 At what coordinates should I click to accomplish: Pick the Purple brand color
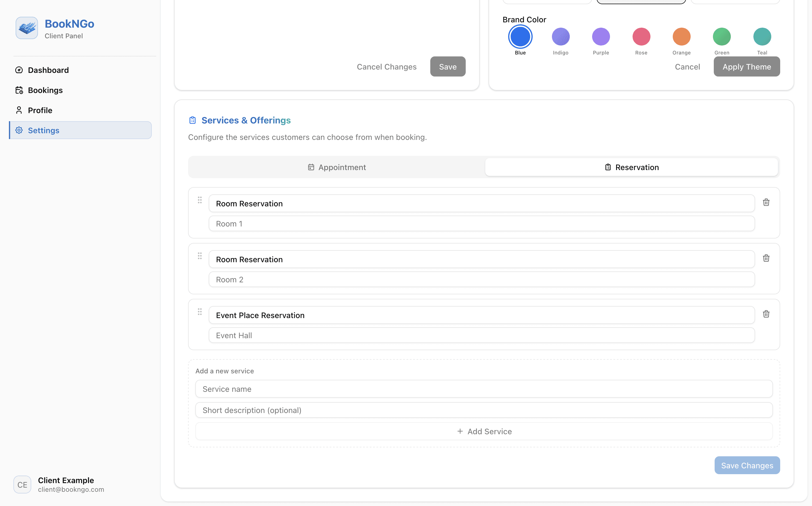[x=601, y=37]
